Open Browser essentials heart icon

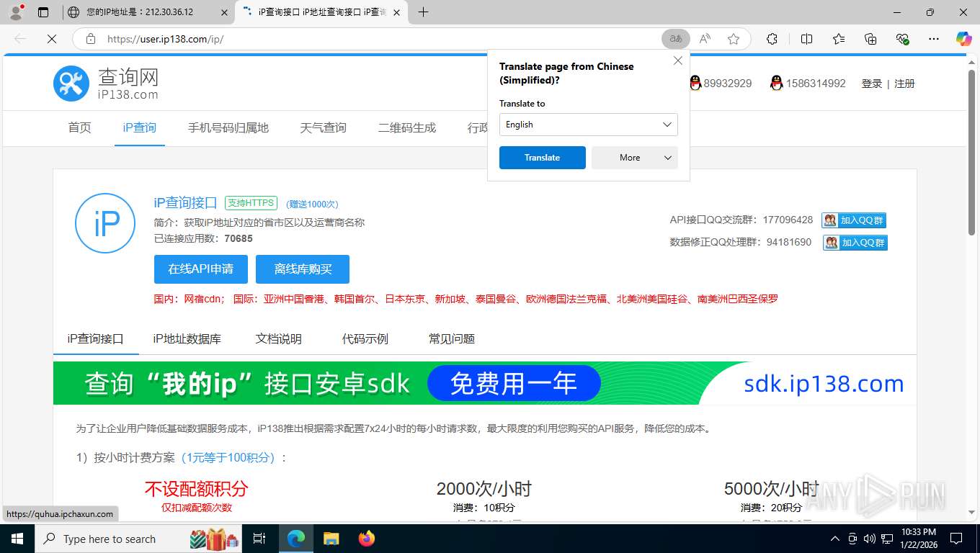[x=902, y=39]
